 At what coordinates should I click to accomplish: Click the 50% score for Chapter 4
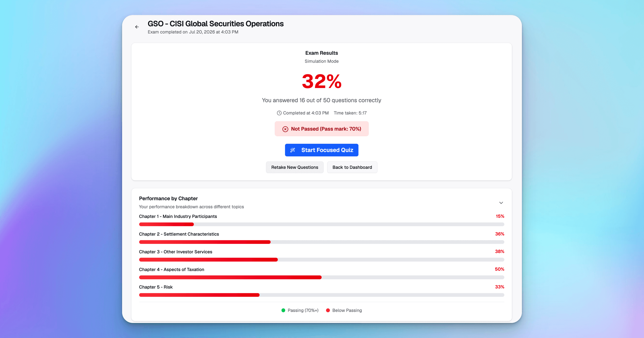(500, 269)
